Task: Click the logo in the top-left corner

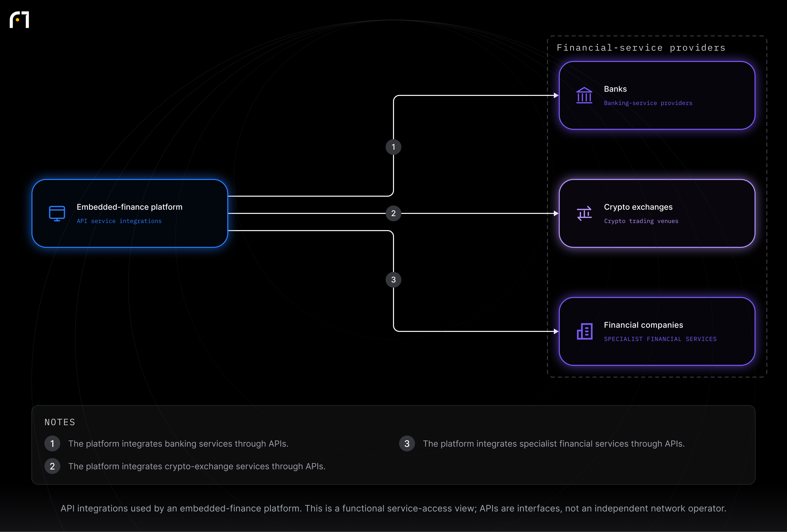Action: point(19,20)
